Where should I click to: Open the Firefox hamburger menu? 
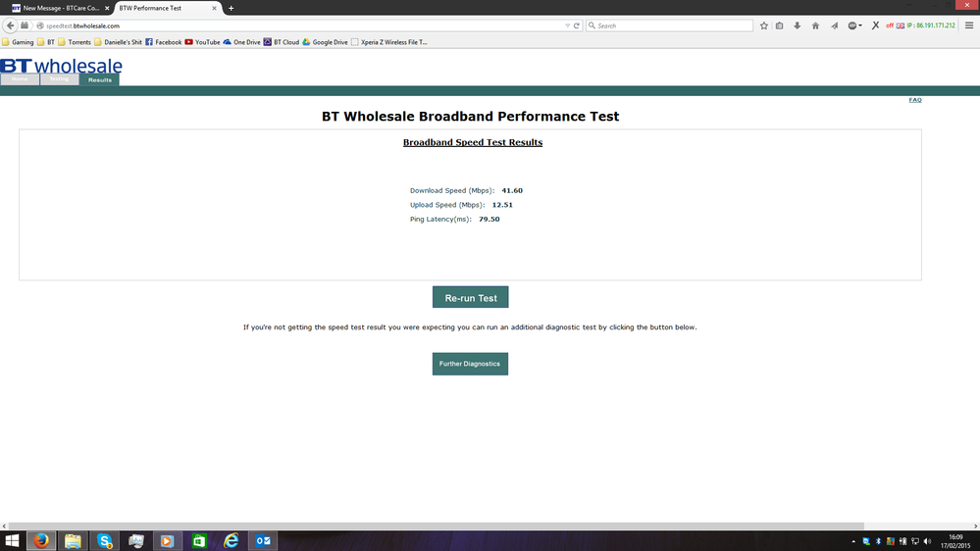(x=969, y=25)
